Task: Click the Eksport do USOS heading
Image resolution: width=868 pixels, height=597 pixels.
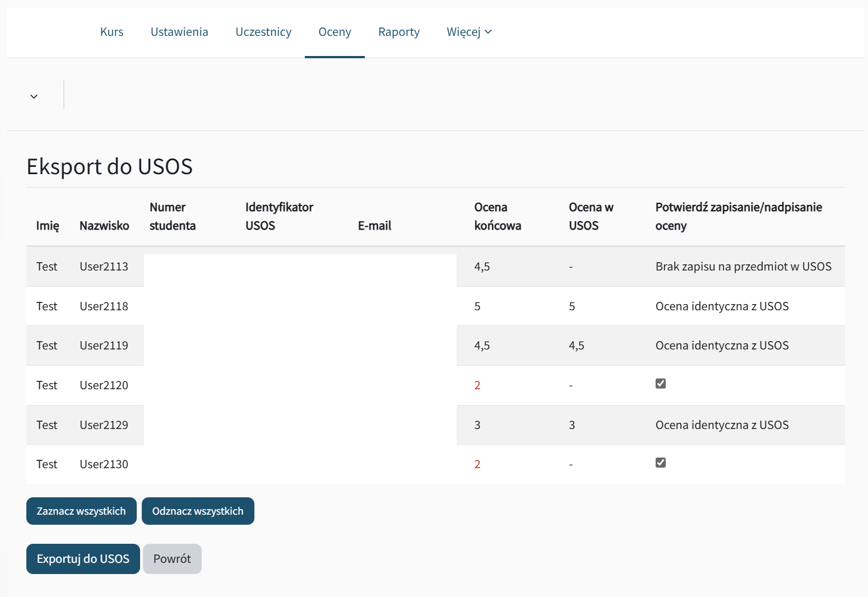Action: click(x=110, y=167)
